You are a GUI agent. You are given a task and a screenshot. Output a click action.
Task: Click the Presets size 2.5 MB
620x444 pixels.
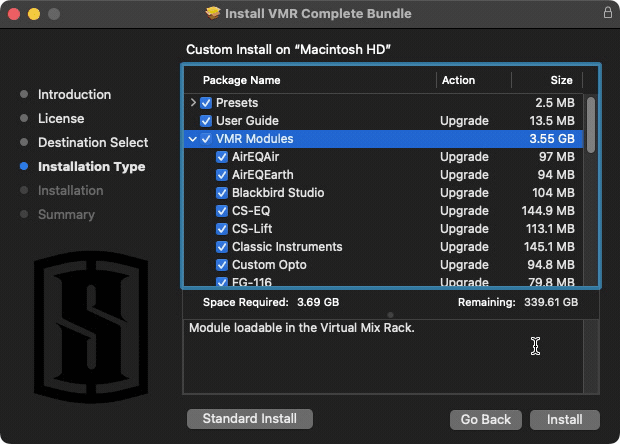tap(555, 103)
